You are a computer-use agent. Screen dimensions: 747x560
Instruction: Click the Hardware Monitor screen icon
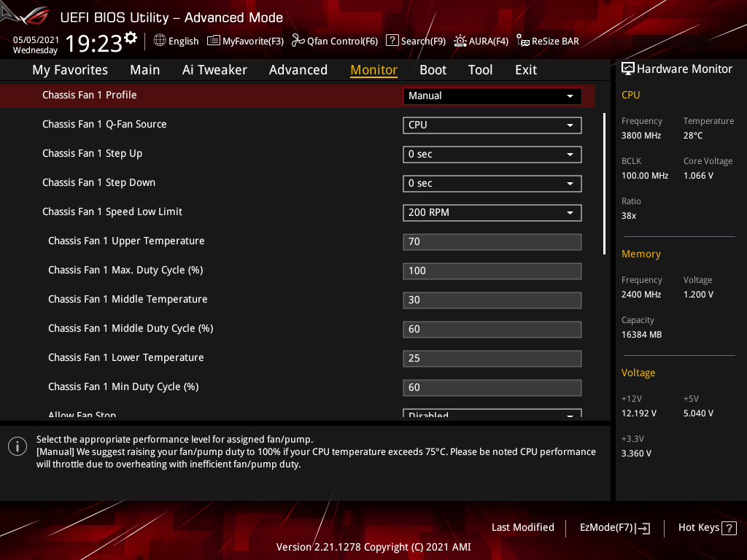click(628, 69)
